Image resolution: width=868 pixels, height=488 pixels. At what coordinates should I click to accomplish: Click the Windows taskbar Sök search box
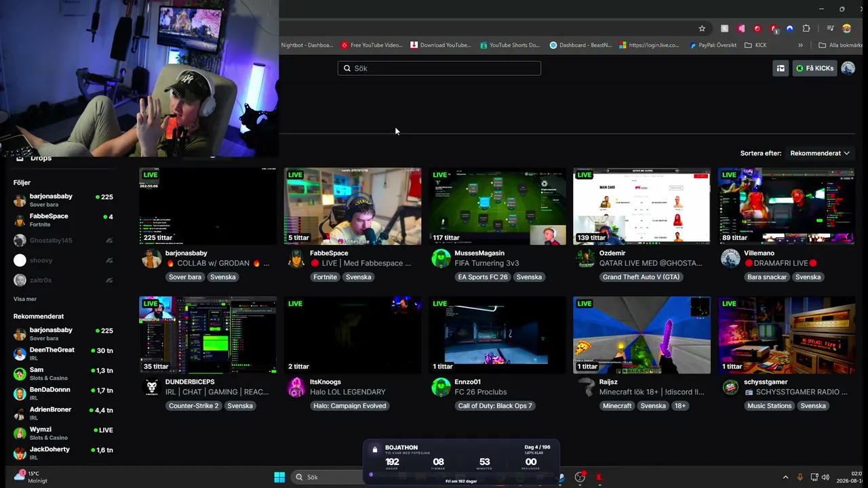coord(327,477)
